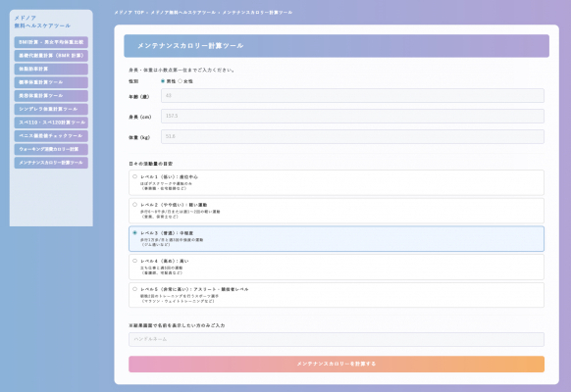
Task: Open ウォーキング消費カロリー計算 in sidebar
Action: pyautogui.click(x=51, y=149)
